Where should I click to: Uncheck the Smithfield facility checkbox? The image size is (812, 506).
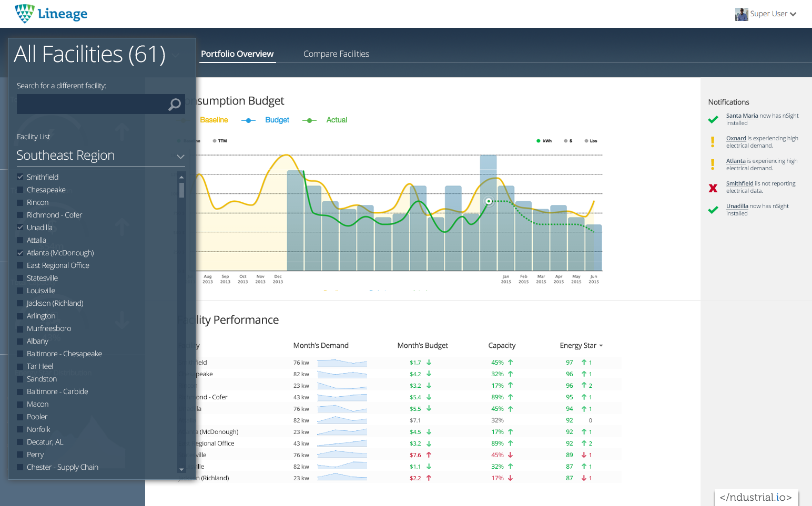(x=20, y=177)
